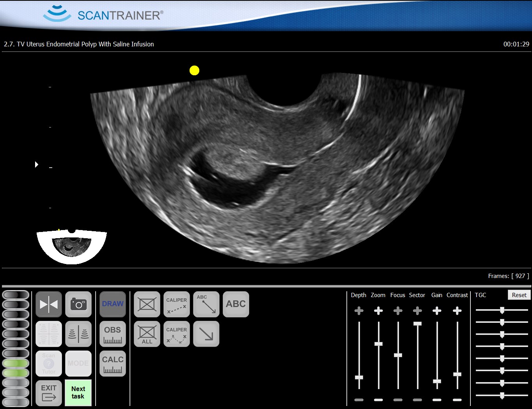This screenshot has width=532, height=409.
Task: Increase Zoom with the plus button
Action: 378,311
